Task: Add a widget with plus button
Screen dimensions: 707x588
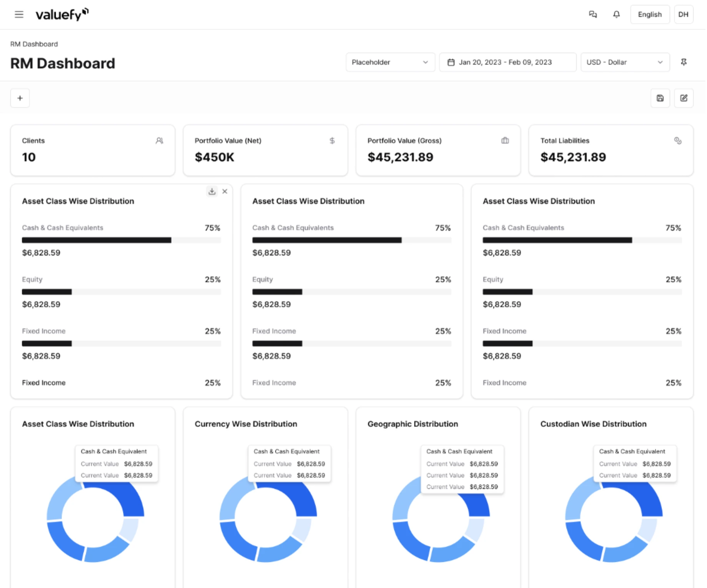Action: point(20,98)
